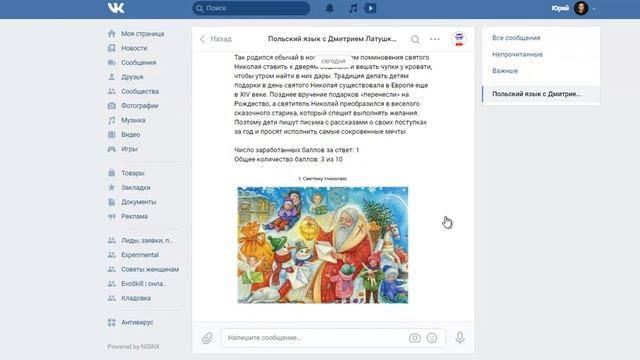Open Видео in the sidebar
Image resolution: width=640 pixels, height=360 pixels.
pyautogui.click(x=131, y=135)
